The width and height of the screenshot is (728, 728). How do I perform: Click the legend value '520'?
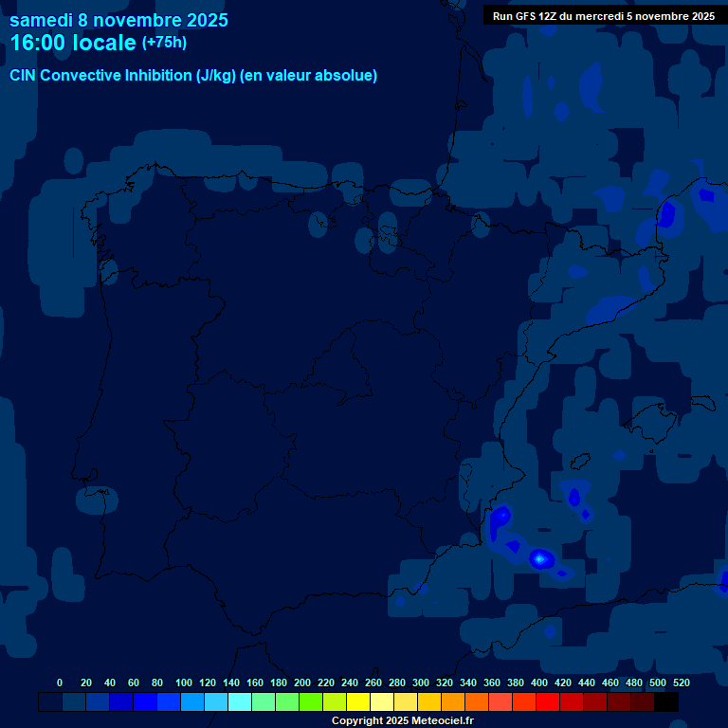(x=682, y=682)
